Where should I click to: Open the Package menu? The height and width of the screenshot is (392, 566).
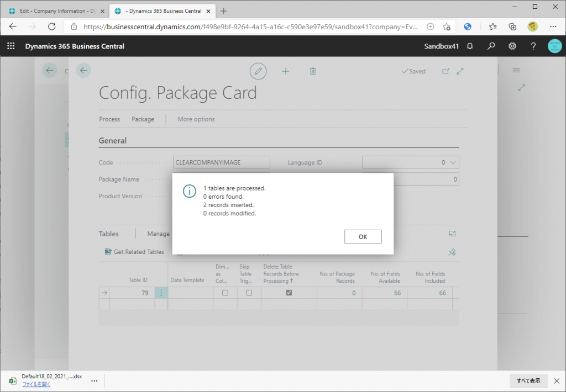[143, 119]
